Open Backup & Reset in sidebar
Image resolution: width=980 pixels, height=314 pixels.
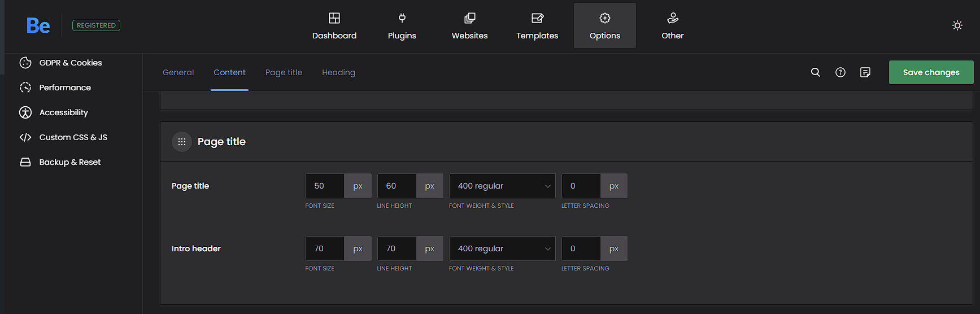[69, 162]
